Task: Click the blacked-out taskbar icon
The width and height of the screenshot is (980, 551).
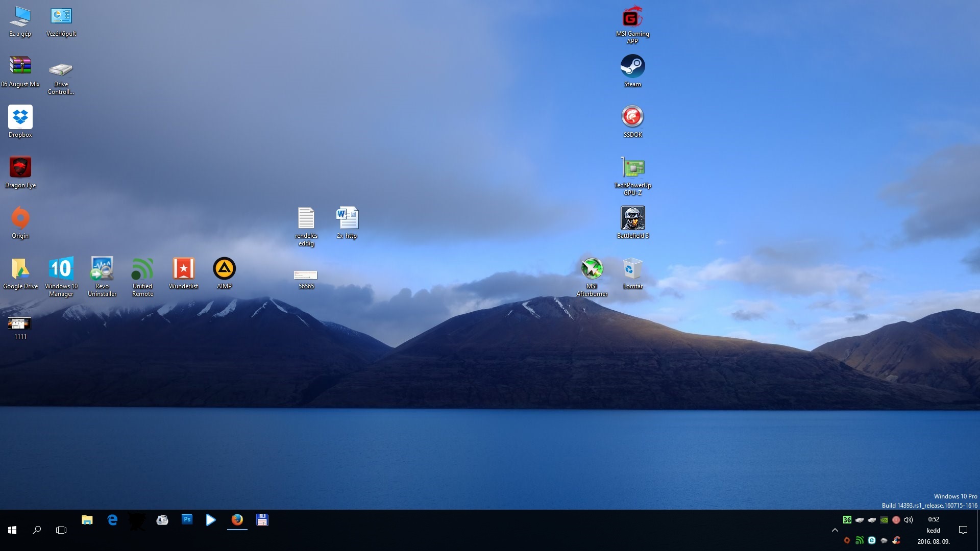Action: 137,521
